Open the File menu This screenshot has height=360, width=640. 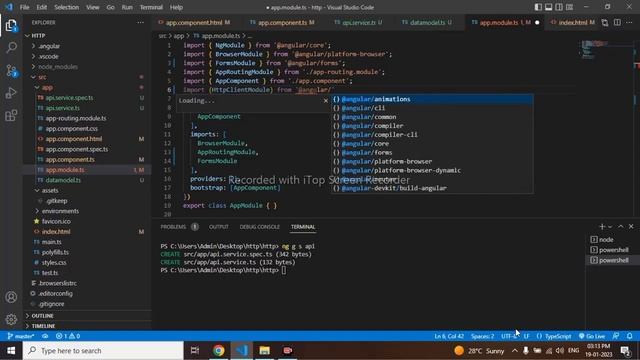click(x=24, y=7)
